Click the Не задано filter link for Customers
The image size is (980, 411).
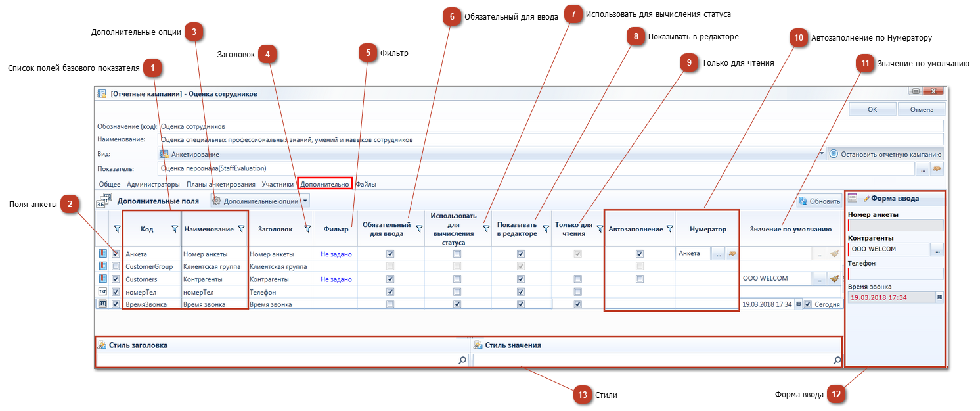coord(336,279)
